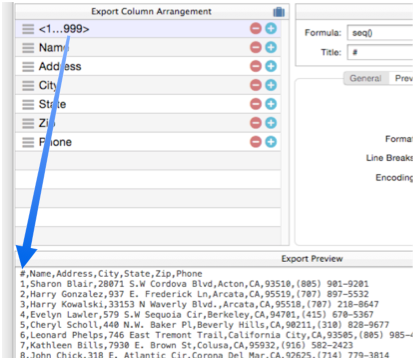
Task: Grab the reorder handle of Address row
Action: [x=28, y=67]
